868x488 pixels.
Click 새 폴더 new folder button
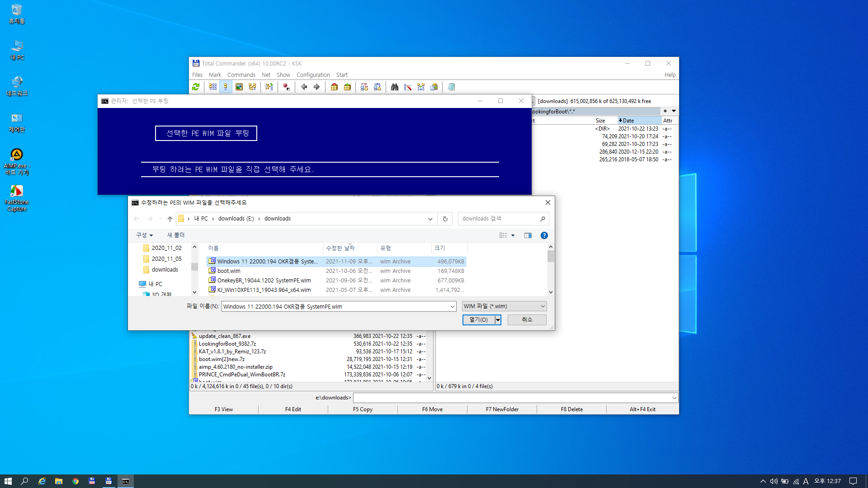click(176, 235)
